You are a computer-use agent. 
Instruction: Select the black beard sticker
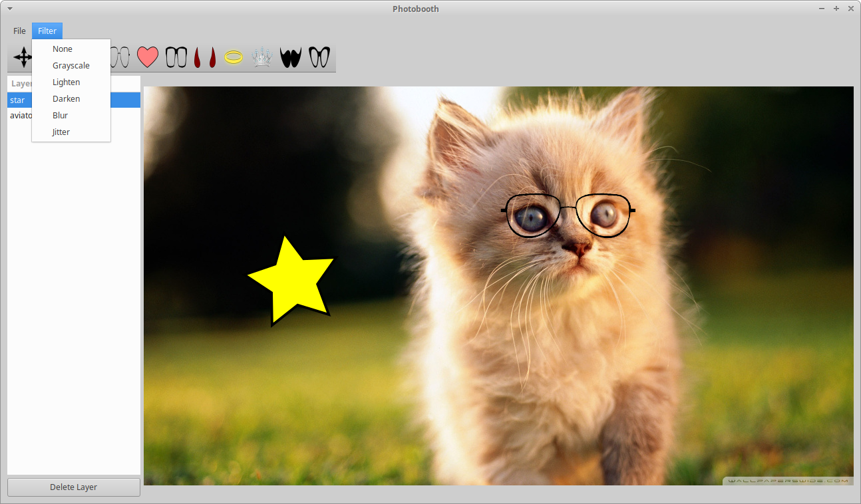[291, 57]
